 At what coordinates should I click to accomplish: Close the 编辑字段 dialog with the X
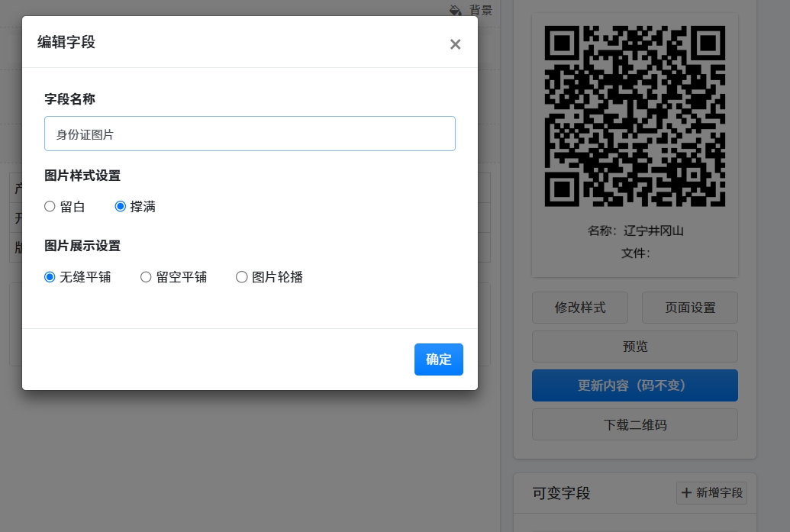click(455, 44)
